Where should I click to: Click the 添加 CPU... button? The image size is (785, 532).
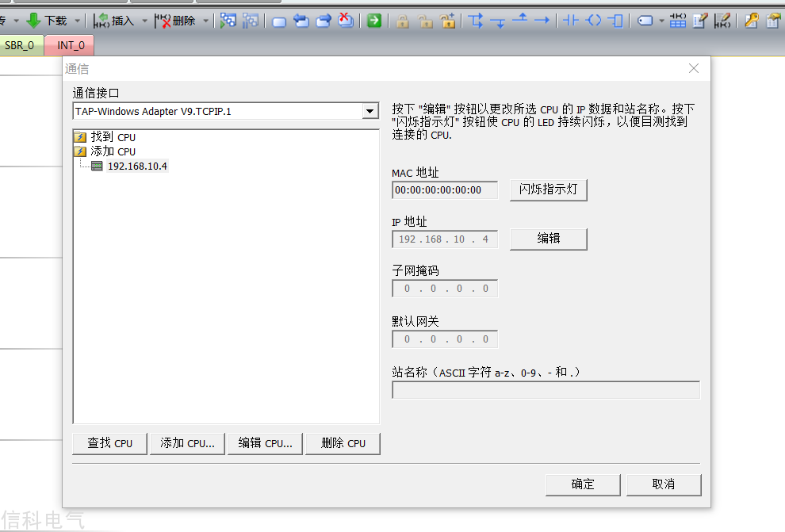tap(187, 443)
